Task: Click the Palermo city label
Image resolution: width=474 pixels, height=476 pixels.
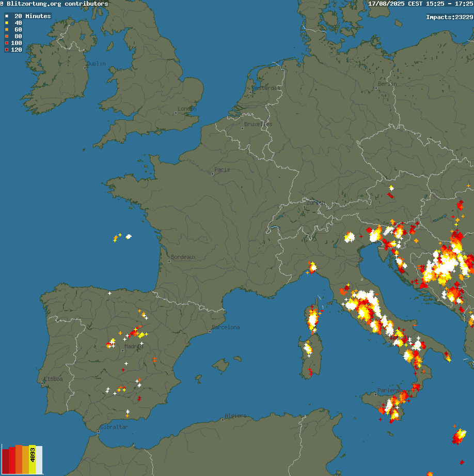Action: (x=390, y=390)
